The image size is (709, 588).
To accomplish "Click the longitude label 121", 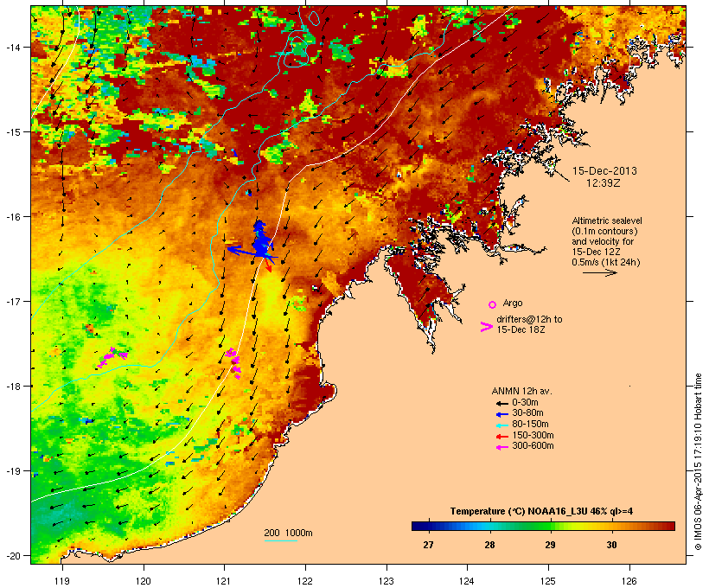I will pos(224,581).
